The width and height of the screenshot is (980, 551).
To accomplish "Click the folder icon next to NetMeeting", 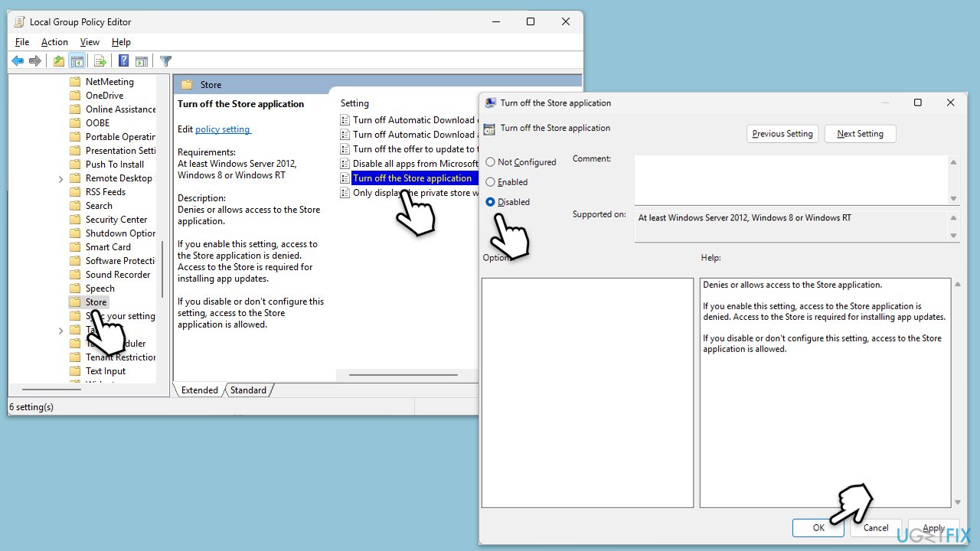I will [75, 82].
